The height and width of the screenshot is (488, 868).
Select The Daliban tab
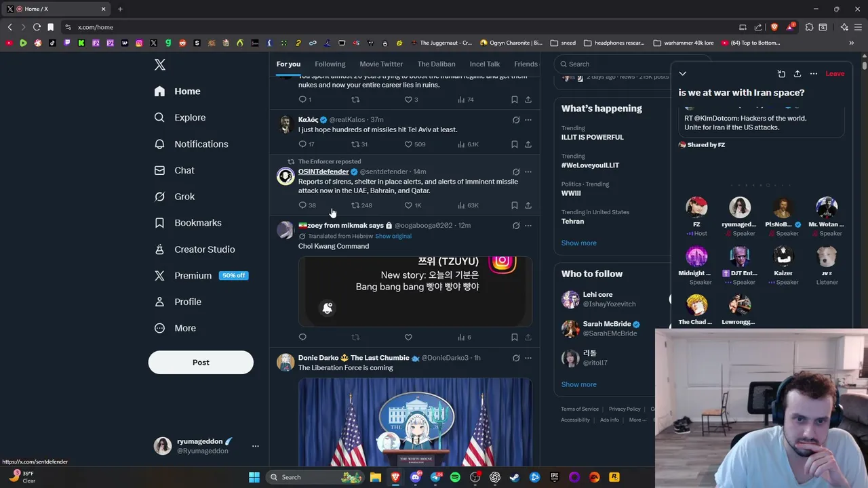(x=436, y=64)
